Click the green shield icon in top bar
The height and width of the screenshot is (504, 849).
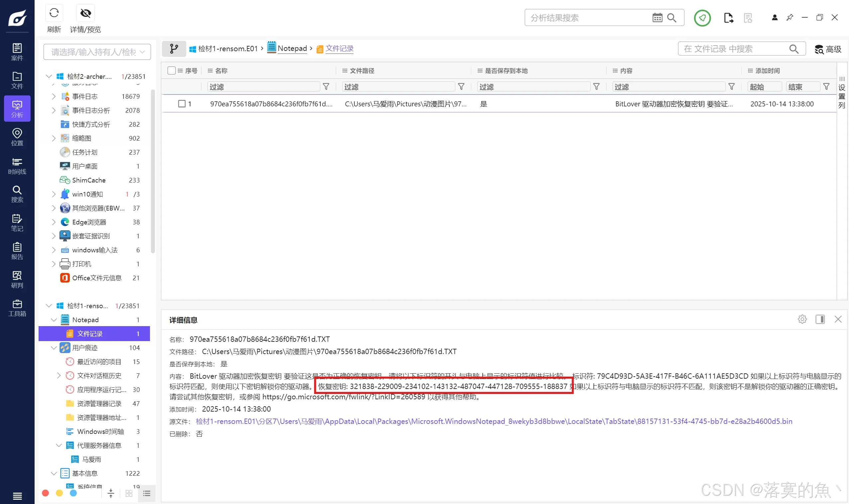[702, 18]
